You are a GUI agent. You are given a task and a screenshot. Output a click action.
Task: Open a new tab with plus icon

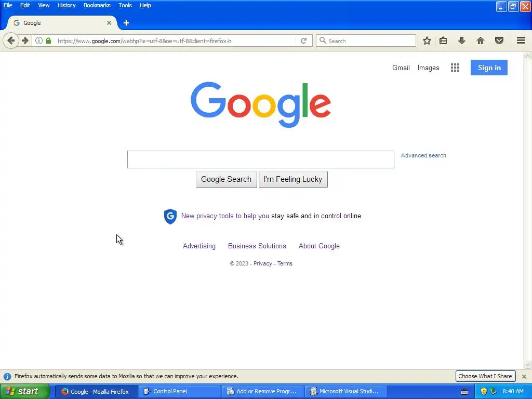[126, 23]
